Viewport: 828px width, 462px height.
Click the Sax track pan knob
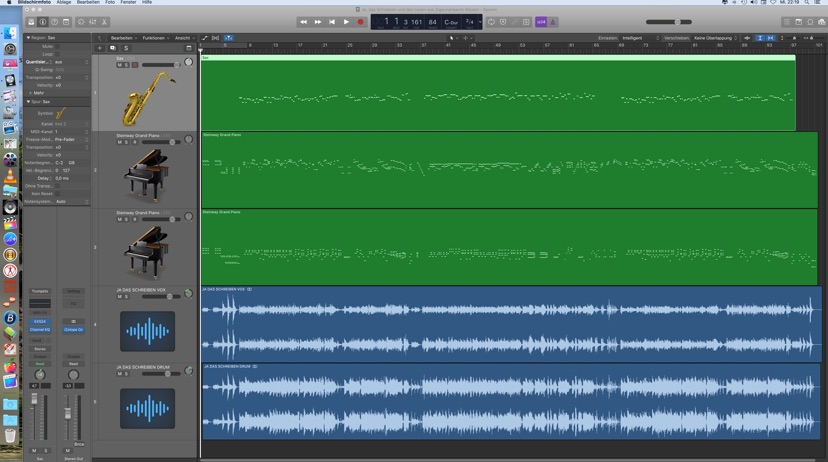pyautogui.click(x=189, y=62)
